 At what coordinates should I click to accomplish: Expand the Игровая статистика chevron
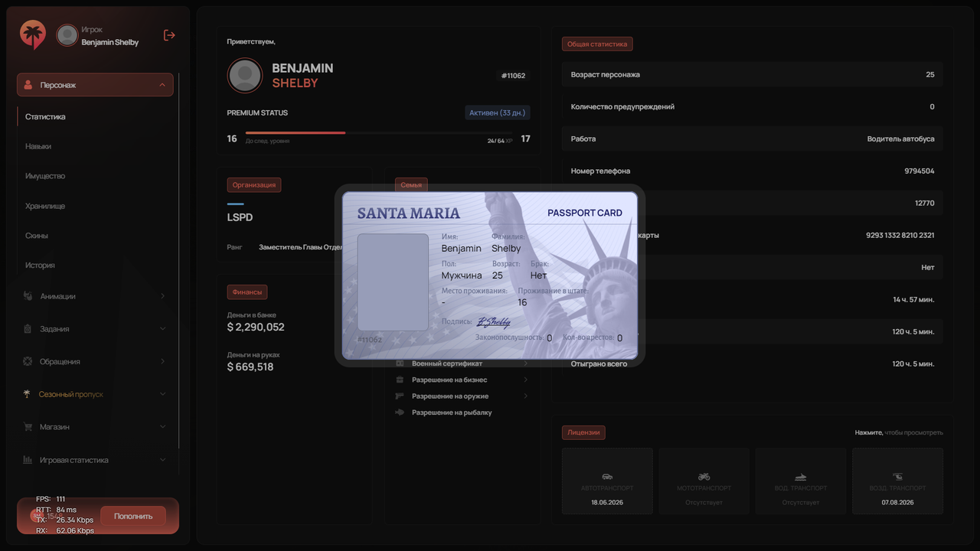[162, 460]
